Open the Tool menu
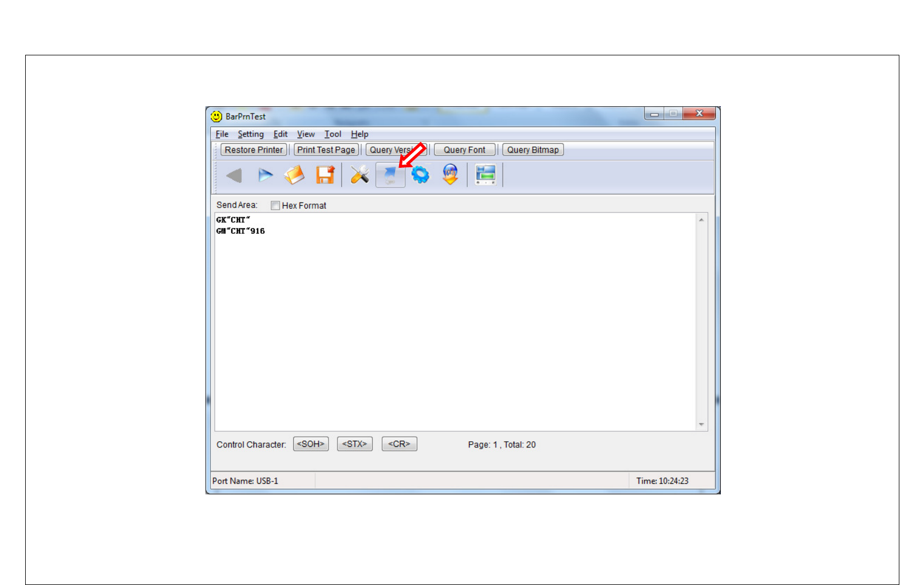The width and height of the screenshot is (924, 585). click(333, 134)
